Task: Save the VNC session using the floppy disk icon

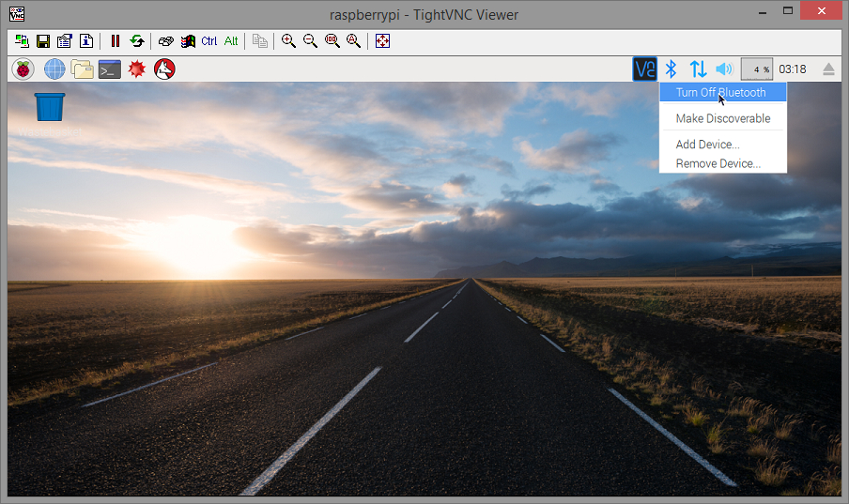Action: tap(43, 41)
